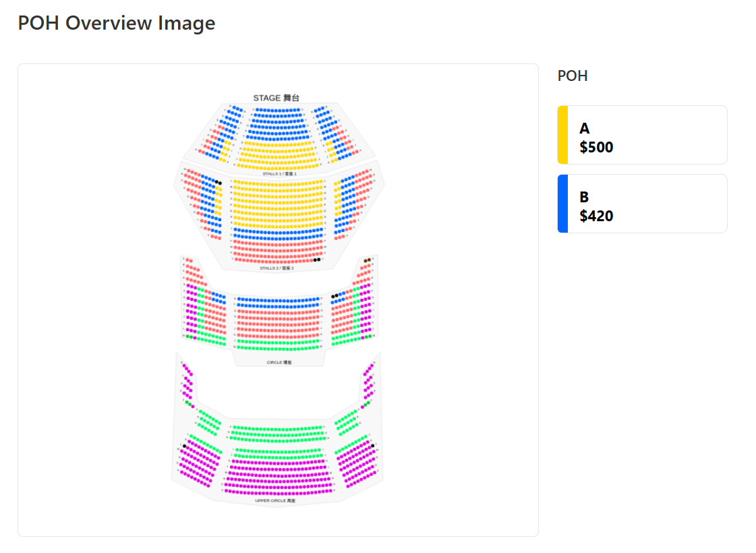Image resolution: width=756 pixels, height=553 pixels.
Task: Click the yellow color bar for price A
Action: click(x=562, y=135)
